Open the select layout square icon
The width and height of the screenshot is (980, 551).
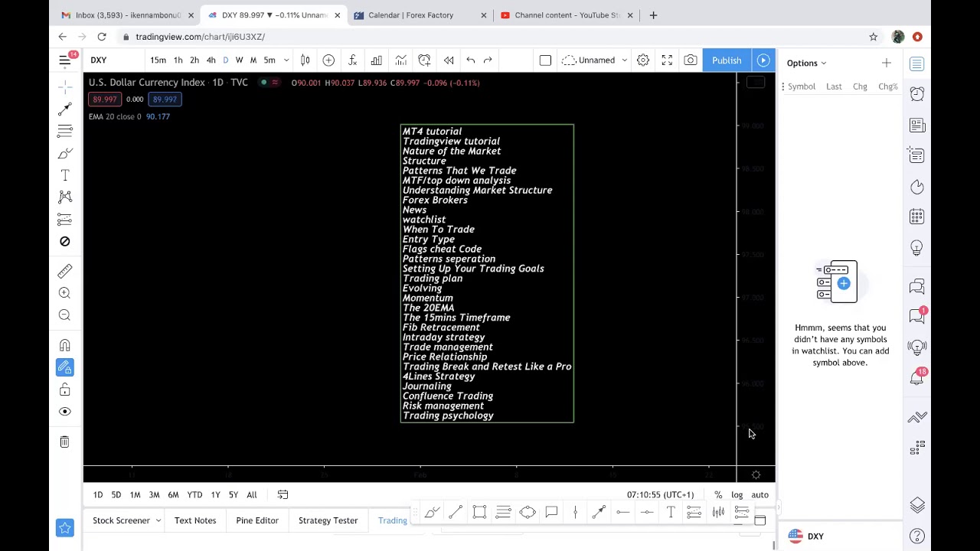pos(545,60)
